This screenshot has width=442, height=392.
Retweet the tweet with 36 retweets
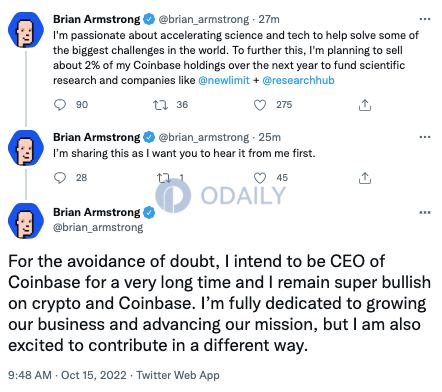click(160, 105)
